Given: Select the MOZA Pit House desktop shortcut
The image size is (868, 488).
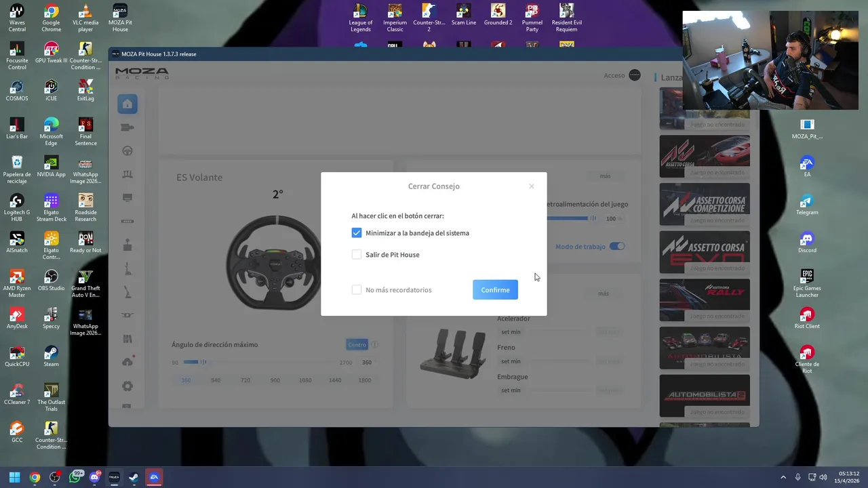Looking at the screenshot, I should tap(120, 18).
